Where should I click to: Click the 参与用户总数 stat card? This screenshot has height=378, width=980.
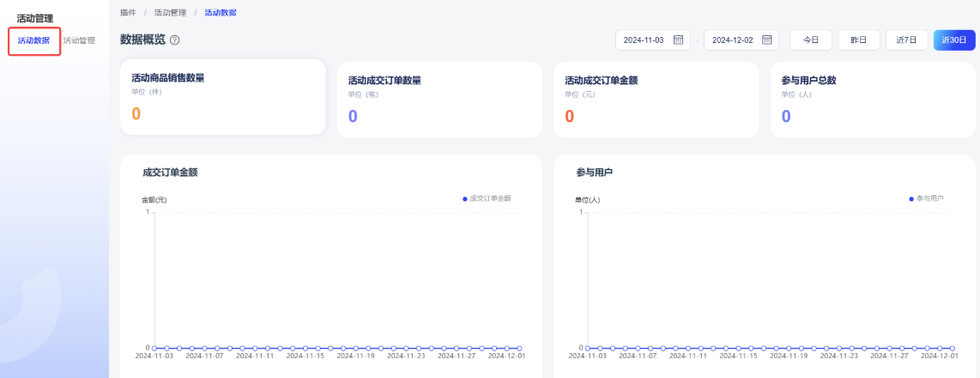coord(873,100)
